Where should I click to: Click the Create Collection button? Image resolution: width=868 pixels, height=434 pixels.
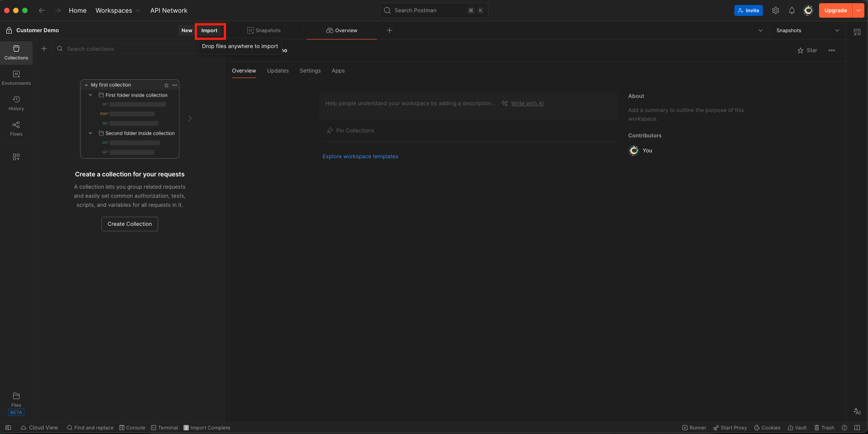pos(129,224)
